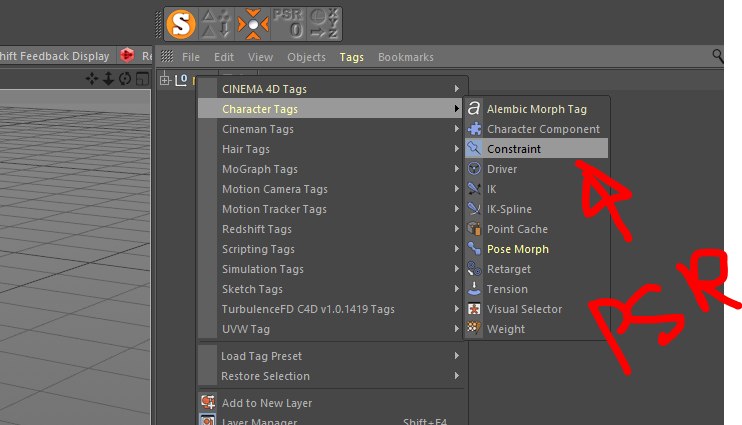Viewport: 742px width, 425px height.
Task: Select the Character Component puzzle icon
Action: [x=474, y=129]
